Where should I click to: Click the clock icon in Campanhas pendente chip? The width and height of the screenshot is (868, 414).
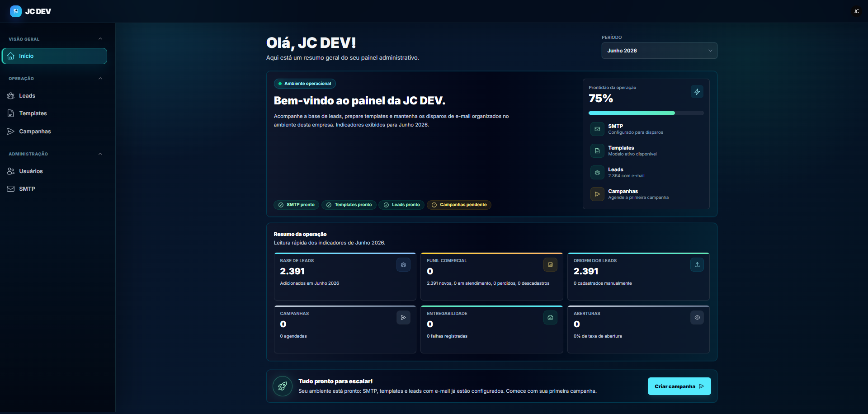(x=434, y=205)
